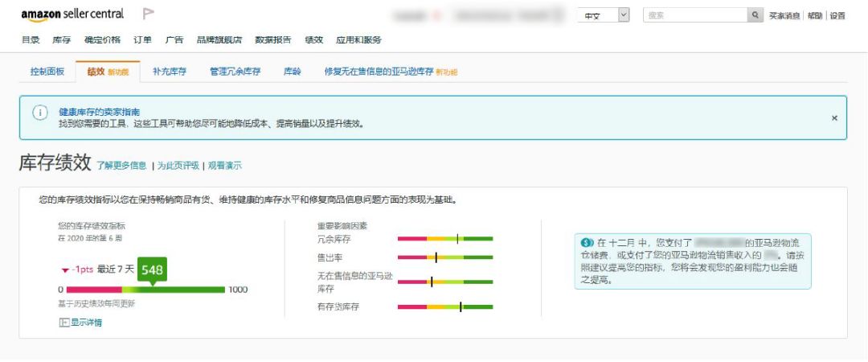Click the 为此页评级 link
The image size is (868, 362).
(178, 165)
